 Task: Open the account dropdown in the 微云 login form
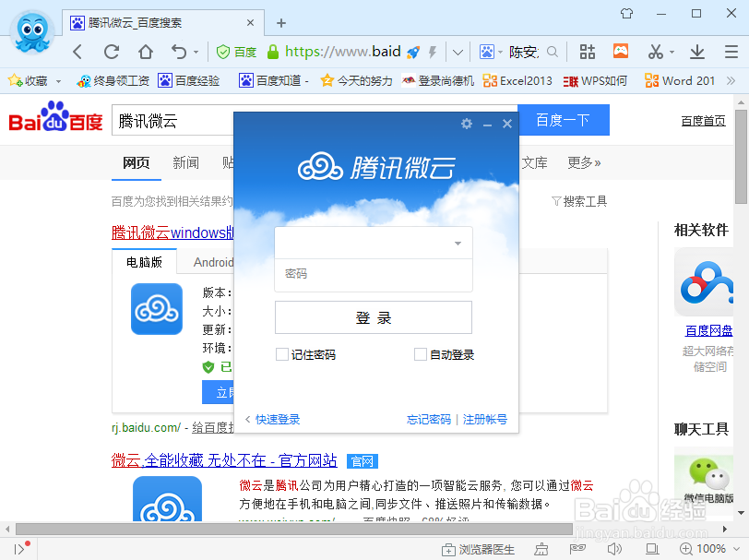point(458,242)
